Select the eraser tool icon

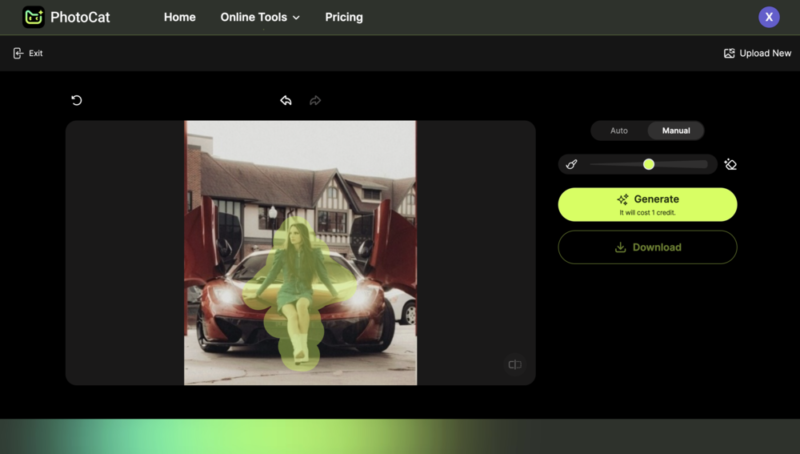[x=730, y=164]
